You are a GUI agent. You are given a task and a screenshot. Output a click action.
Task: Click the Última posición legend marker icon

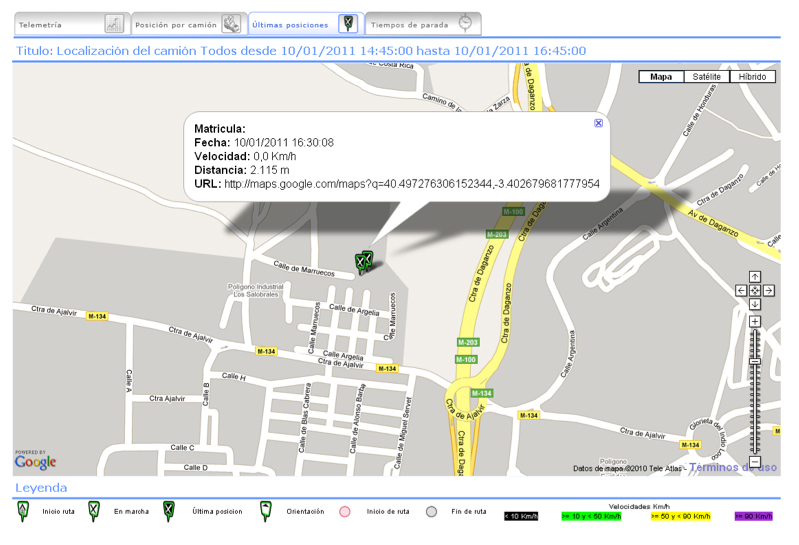tap(169, 511)
